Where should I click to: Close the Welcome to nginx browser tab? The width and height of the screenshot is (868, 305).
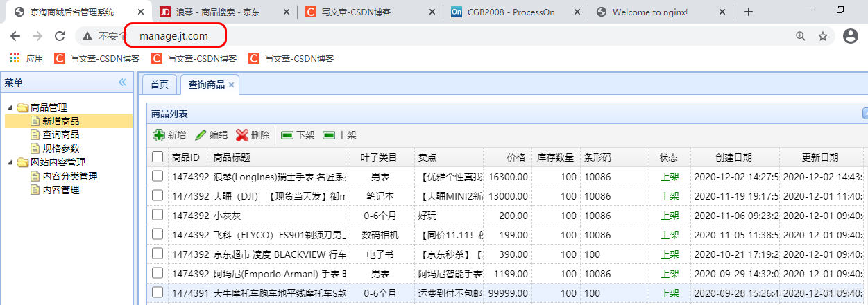722,12
